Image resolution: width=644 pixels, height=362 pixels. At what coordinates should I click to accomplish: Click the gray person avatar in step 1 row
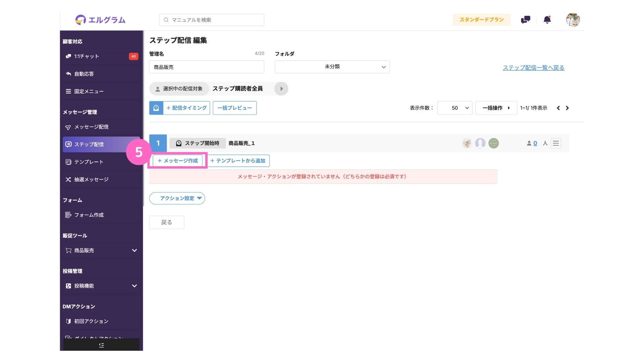point(480,143)
